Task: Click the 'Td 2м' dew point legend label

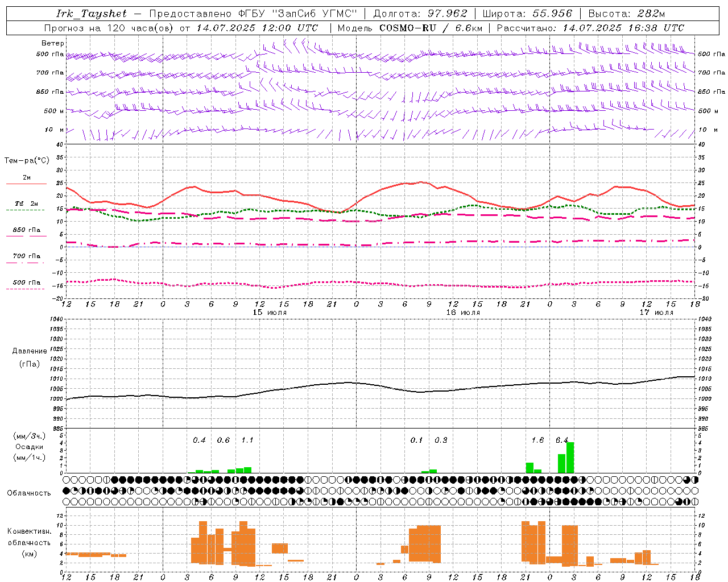Action: pos(27,203)
